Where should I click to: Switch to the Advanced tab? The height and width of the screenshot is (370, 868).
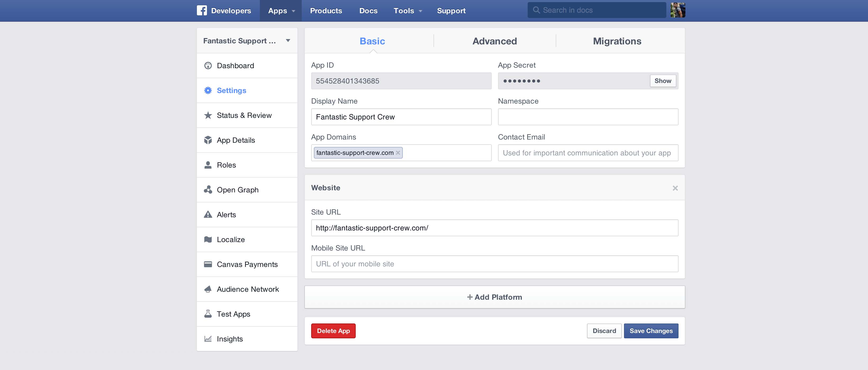point(494,41)
